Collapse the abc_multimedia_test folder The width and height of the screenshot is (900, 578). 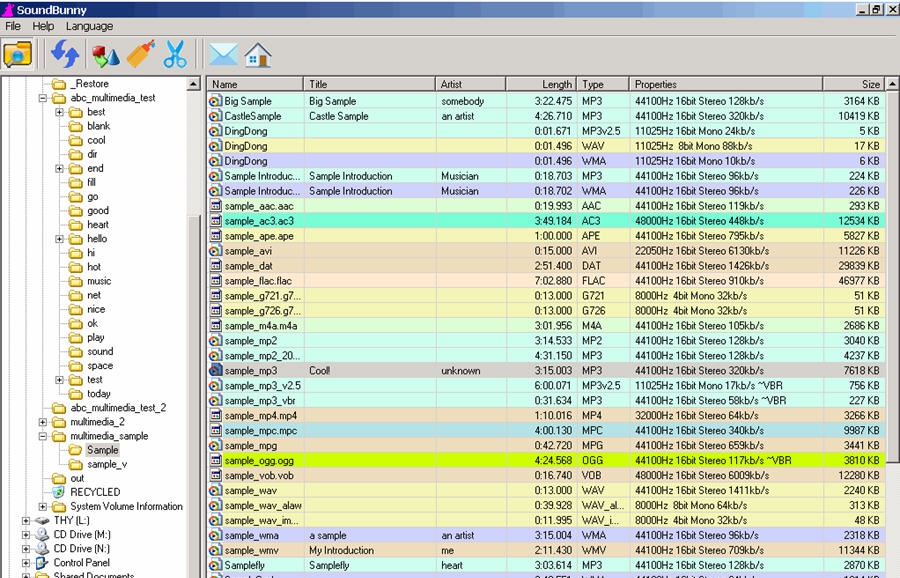[x=43, y=98]
